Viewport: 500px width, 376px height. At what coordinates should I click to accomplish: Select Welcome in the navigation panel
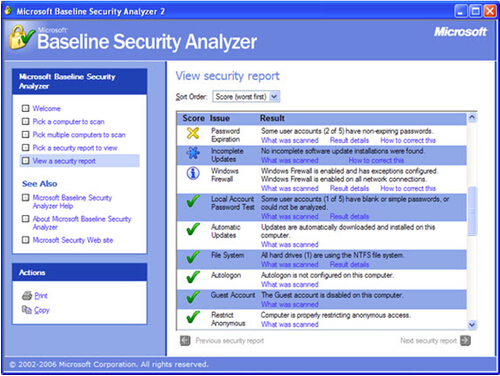[x=46, y=108]
